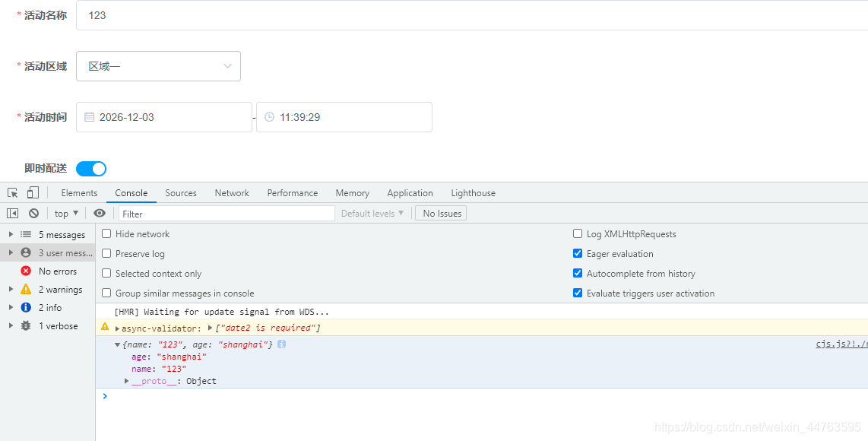Click the user messages avatar icon
This screenshot has width=868, height=441.
26,252
